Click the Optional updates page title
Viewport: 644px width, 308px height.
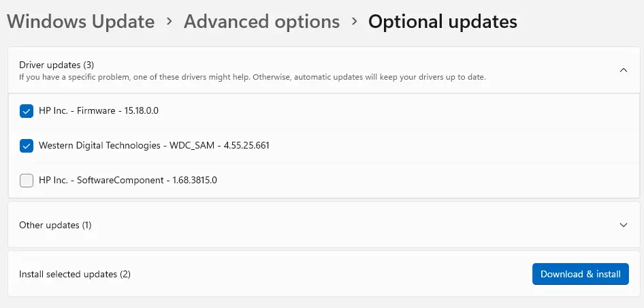(x=442, y=22)
